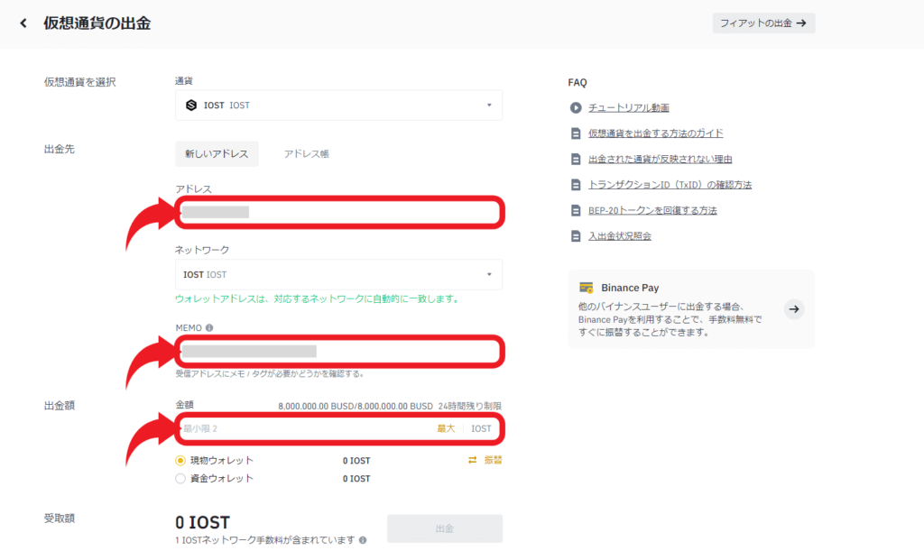Click the IOST coin logo icon

(191, 105)
